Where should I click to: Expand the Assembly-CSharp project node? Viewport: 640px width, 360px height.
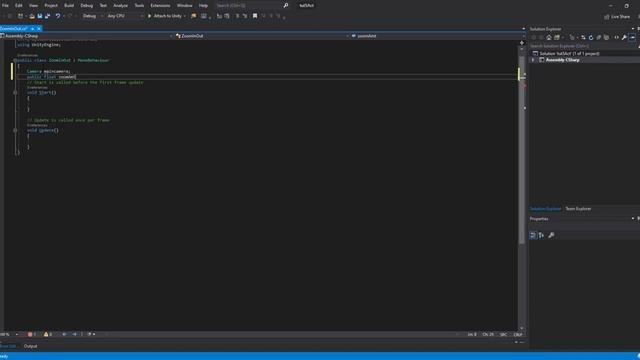(533, 60)
